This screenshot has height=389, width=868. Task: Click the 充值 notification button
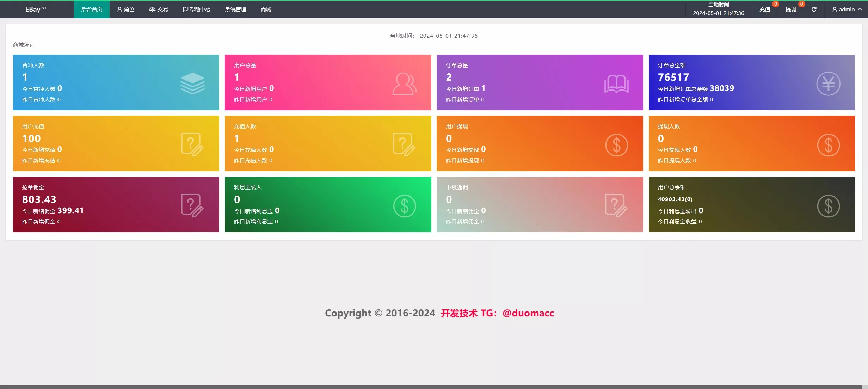tap(765, 10)
